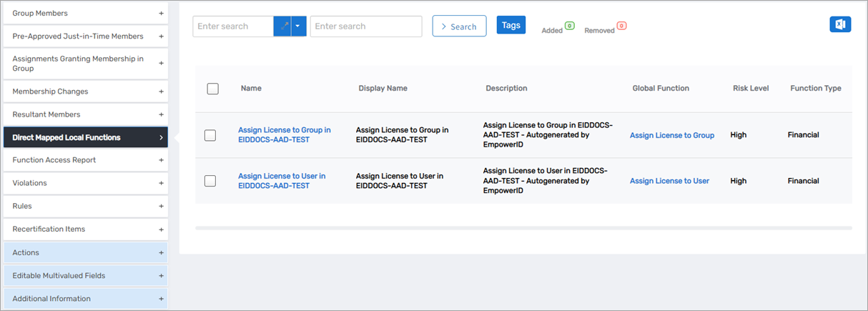This screenshot has width=868, height=311.
Task: Click the expand arrows icon beside first search box
Action: click(x=282, y=26)
